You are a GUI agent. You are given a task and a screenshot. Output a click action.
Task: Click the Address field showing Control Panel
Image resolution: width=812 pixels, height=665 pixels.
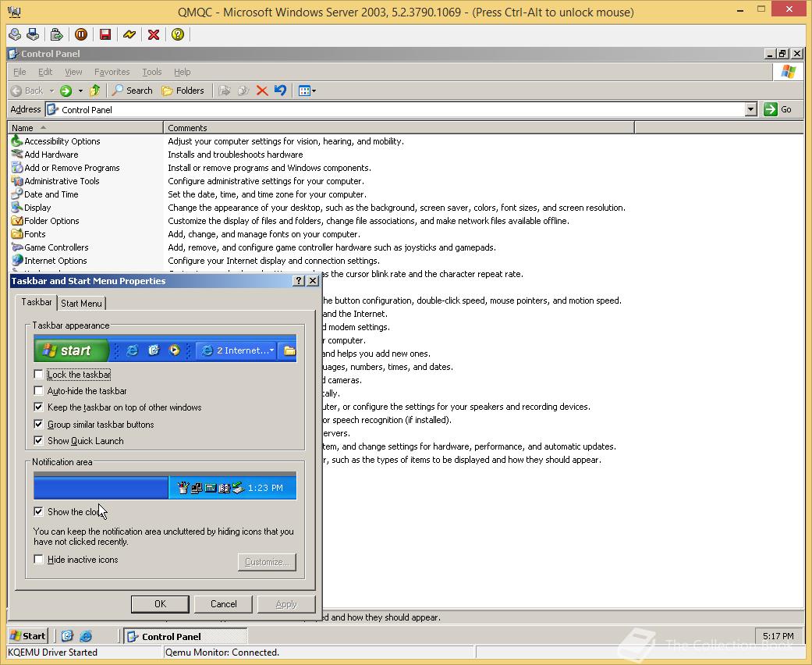point(395,109)
